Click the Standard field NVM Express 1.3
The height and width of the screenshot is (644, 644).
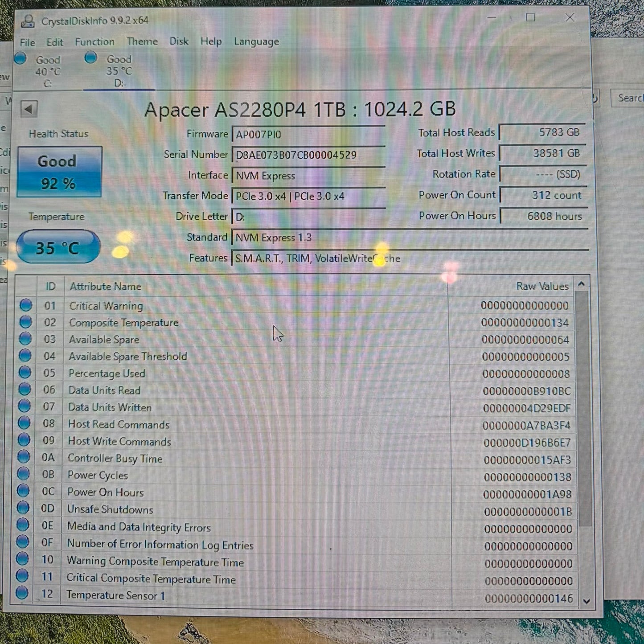pos(410,238)
